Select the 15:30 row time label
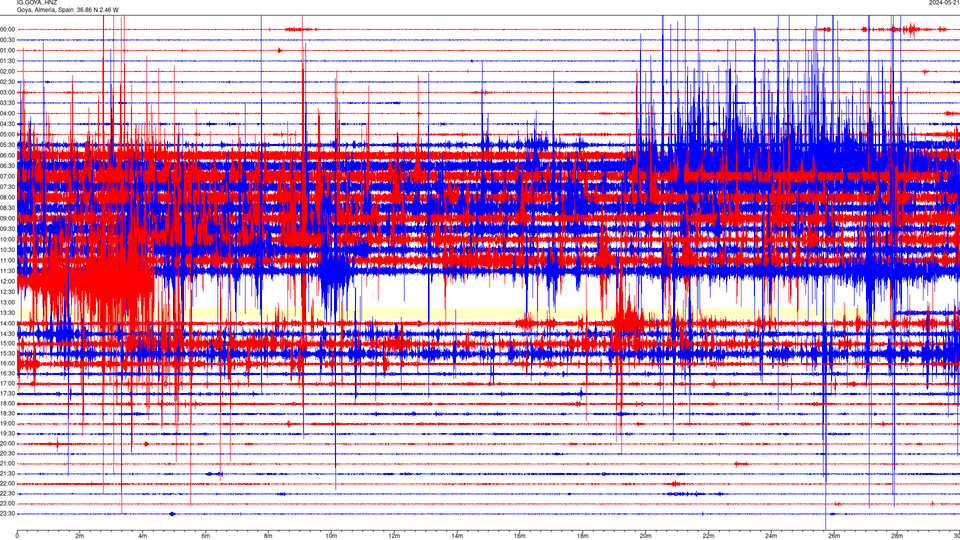 8,353
